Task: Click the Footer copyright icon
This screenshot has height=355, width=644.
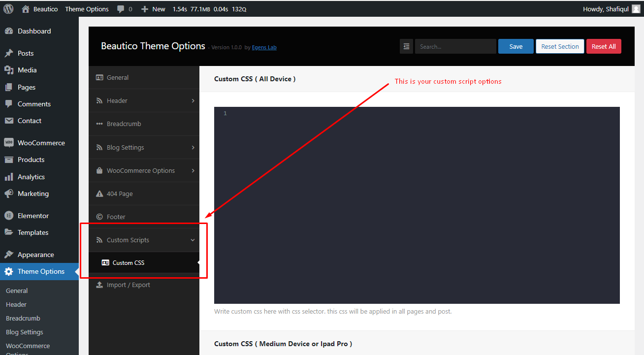Action: point(99,217)
